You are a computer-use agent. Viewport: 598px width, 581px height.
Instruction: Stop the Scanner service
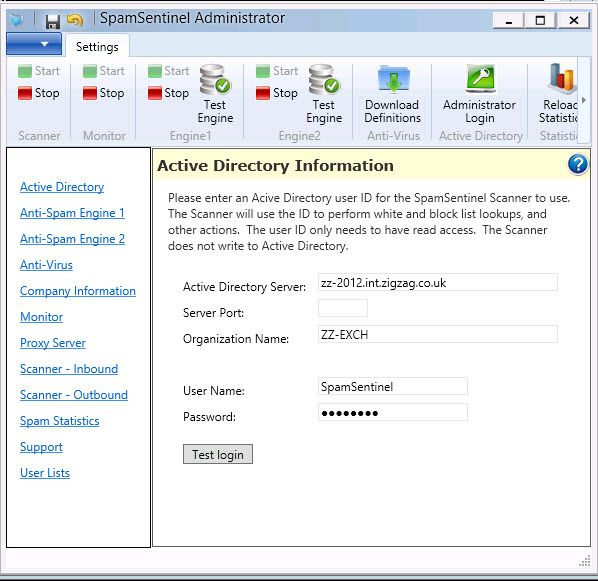39,93
